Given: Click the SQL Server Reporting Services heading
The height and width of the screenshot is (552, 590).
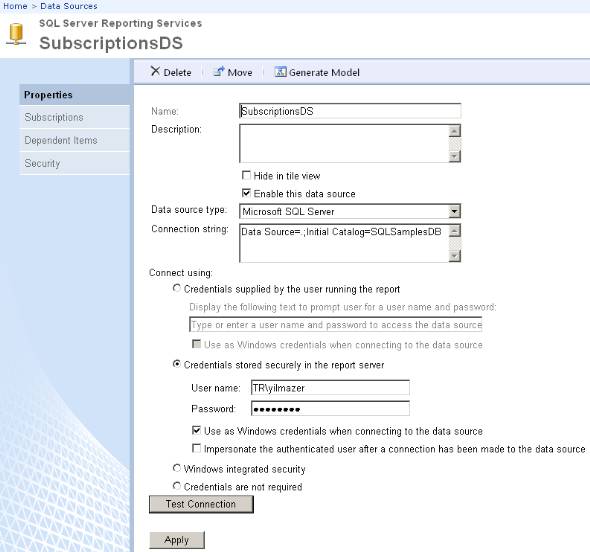Looking at the screenshot, I should pyautogui.click(x=120, y=23).
